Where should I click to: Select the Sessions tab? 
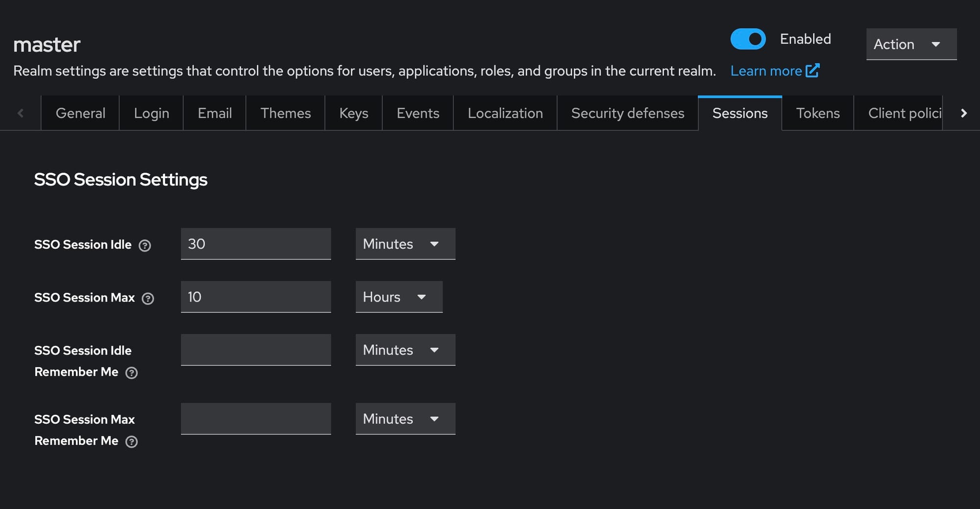pos(740,113)
